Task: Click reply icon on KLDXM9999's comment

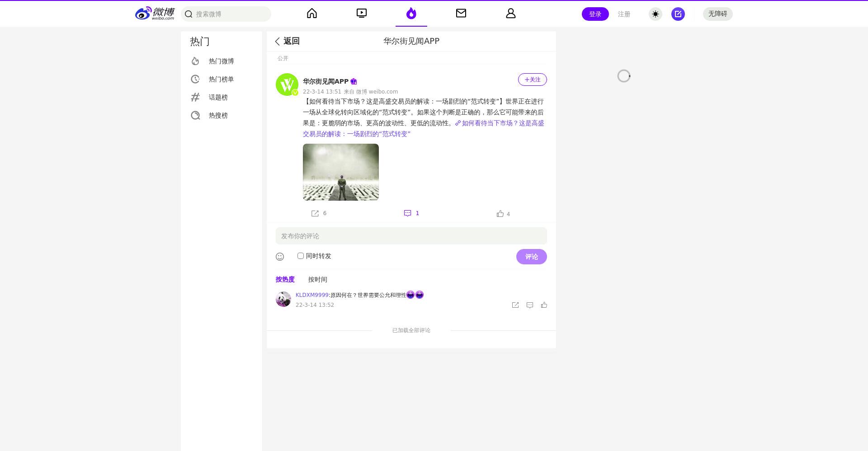Action: point(530,305)
